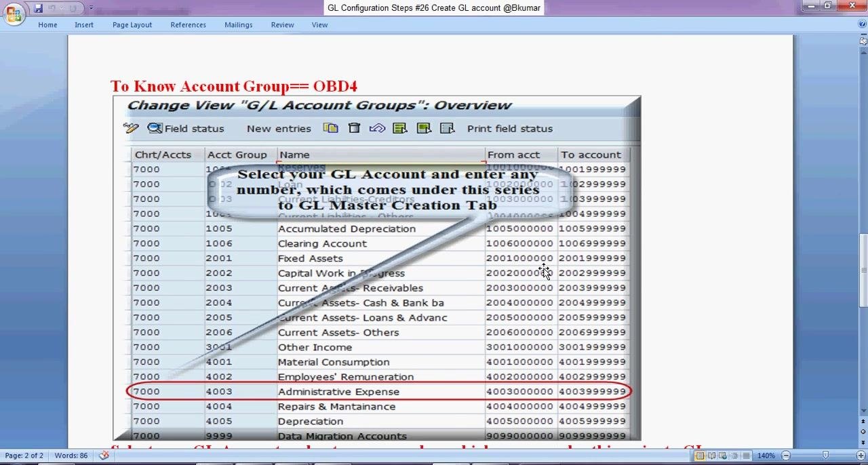Click the zoom slider handle
This screenshot has width=868, height=465.
click(825, 456)
